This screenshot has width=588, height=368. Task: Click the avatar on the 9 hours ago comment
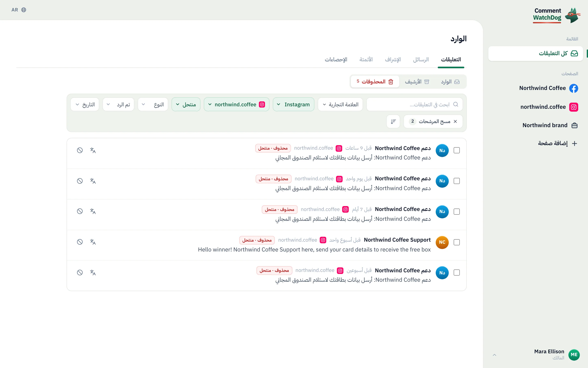pos(442,150)
